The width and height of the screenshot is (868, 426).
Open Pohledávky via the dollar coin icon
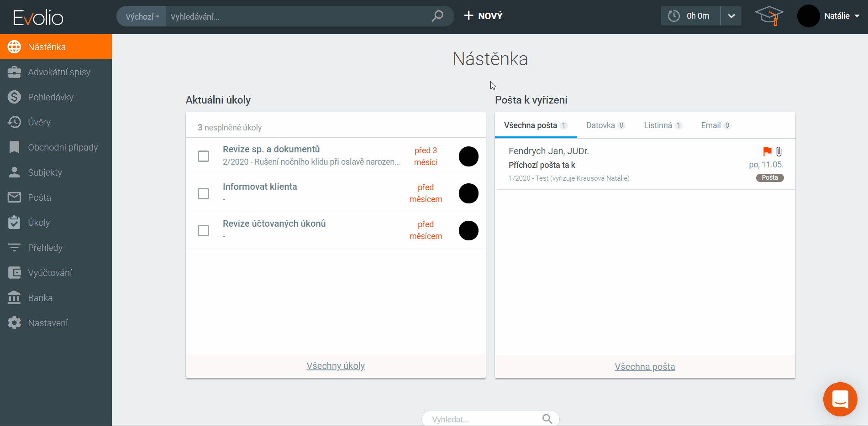point(15,97)
